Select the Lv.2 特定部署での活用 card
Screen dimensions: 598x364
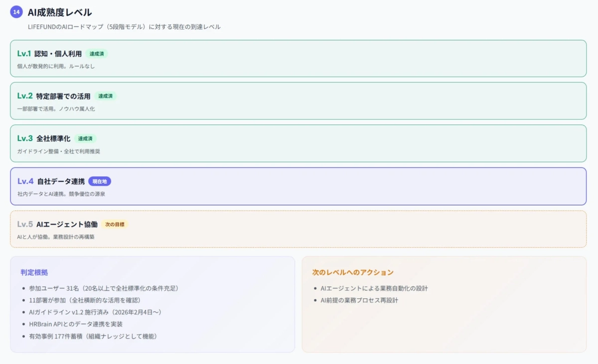click(299, 101)
